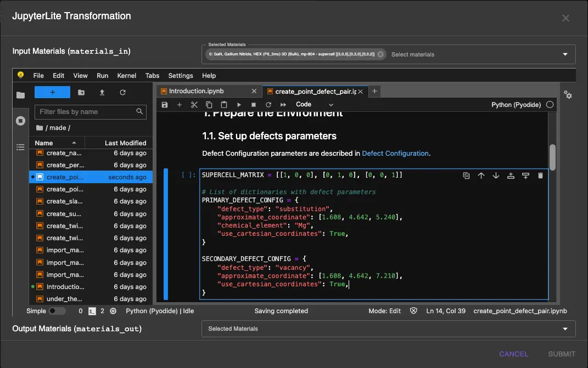Screen dimensions: 588x368
Task: Delete the active cell using trash icon
Action: (x=540, y=175)
